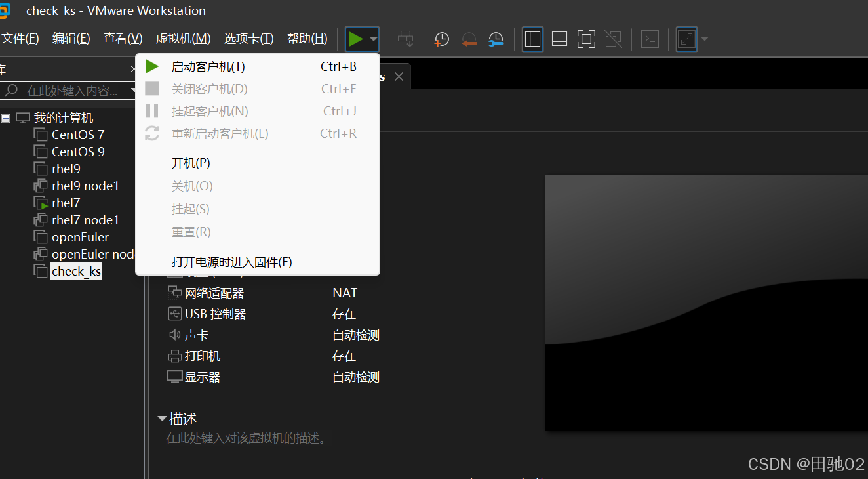Click the check_ks VM icon in tree

pos(41,271)
